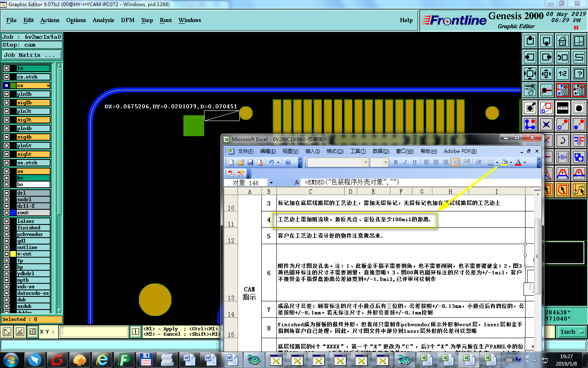Click the question mark help icon in toolbar
588x368 pixels.
(x=579, y=74)
